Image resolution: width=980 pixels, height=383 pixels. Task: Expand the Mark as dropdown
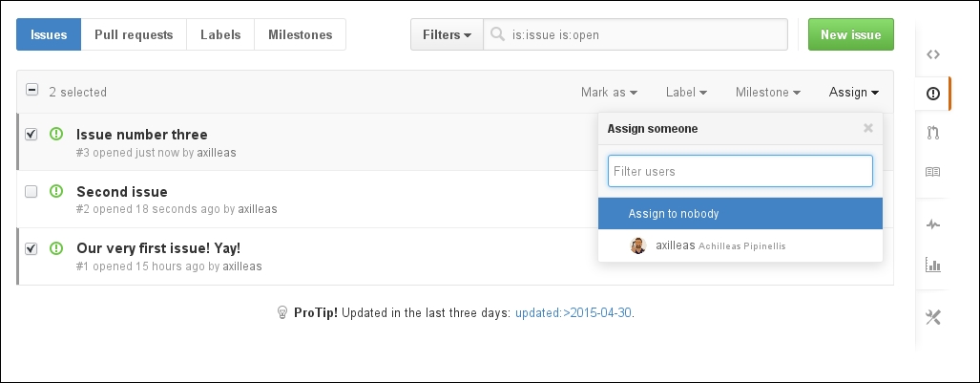point(609,92)
